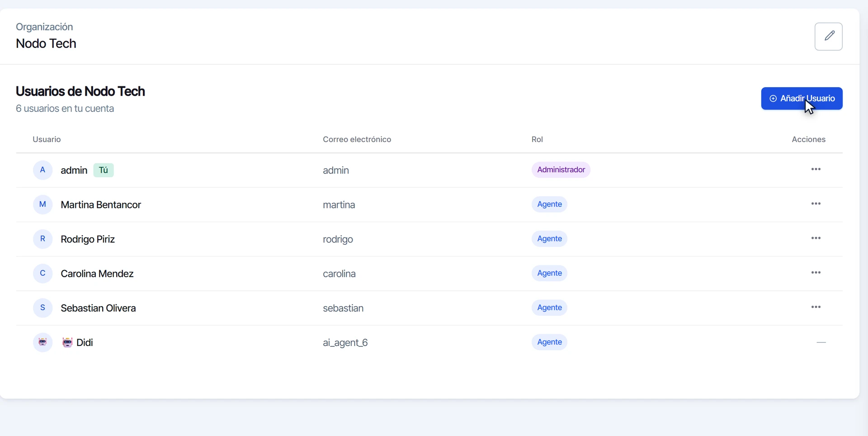Click the Usuarios de Nodo Tech heading
The image size is (868, 436).
(80, 91)
